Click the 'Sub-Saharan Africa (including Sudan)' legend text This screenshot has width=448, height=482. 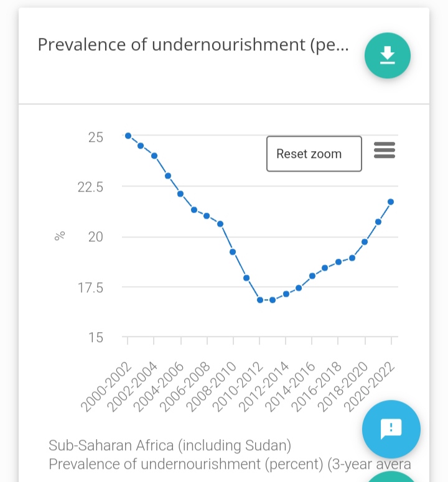(170, 446)
